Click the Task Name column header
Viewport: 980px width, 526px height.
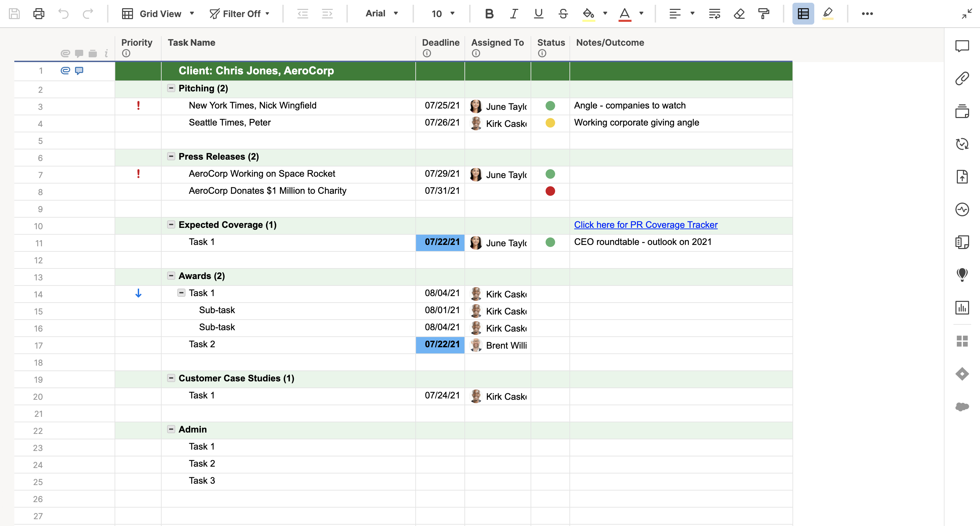[x=191, y=43]
